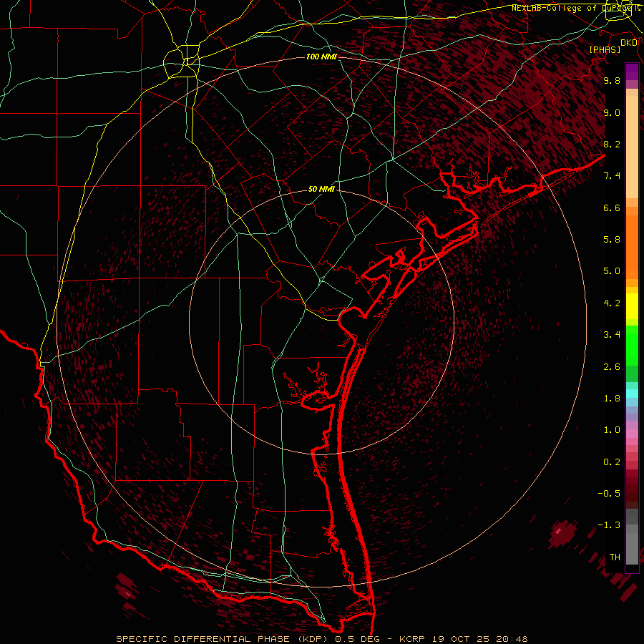Select the 8.2 value on the color scale

pyautogui.click(x=612, y=144)
